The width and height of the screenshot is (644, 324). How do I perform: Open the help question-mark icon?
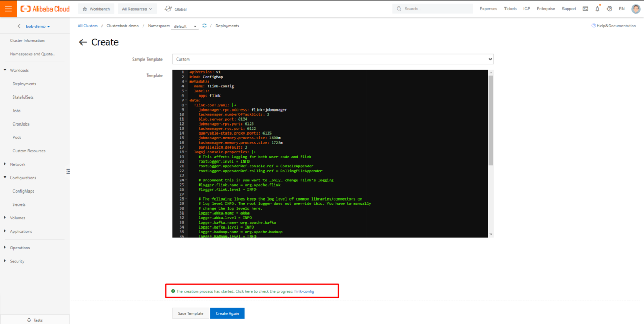click(610, 9)
